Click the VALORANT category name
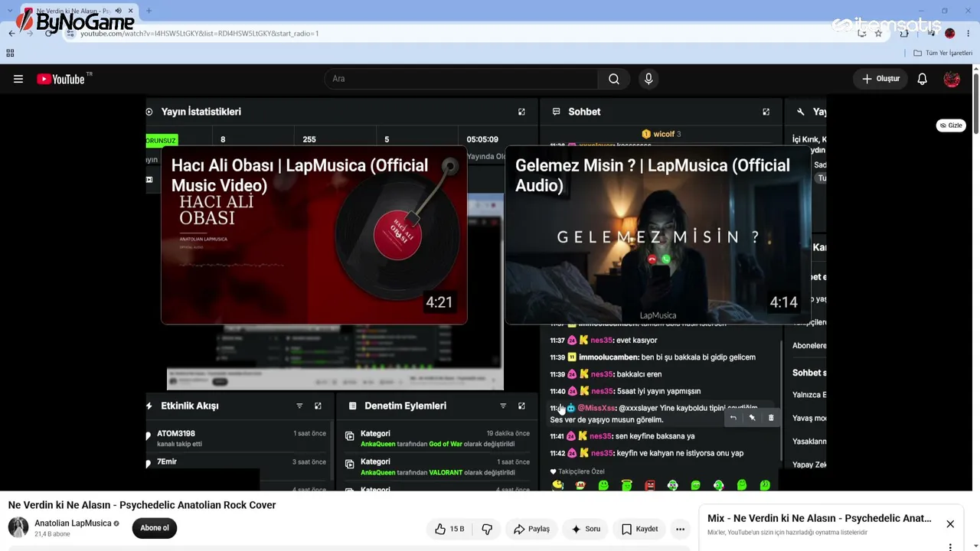 tap(446, 472)
